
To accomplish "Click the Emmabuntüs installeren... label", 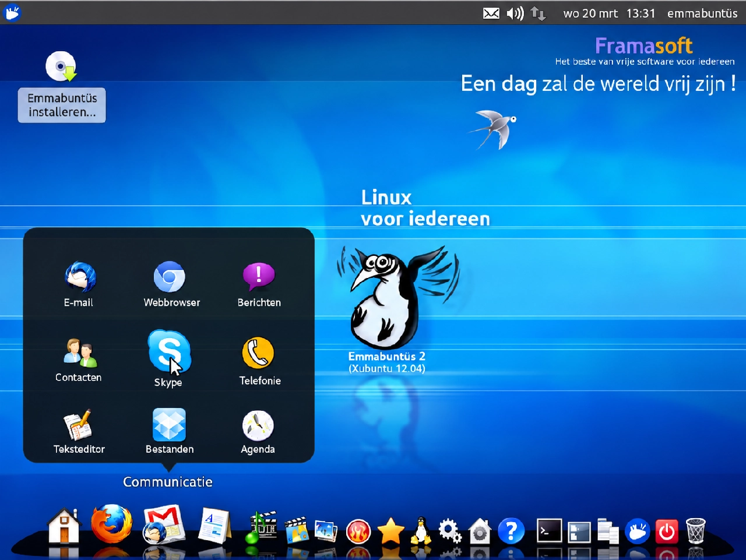I will click(x=62, y=105).
